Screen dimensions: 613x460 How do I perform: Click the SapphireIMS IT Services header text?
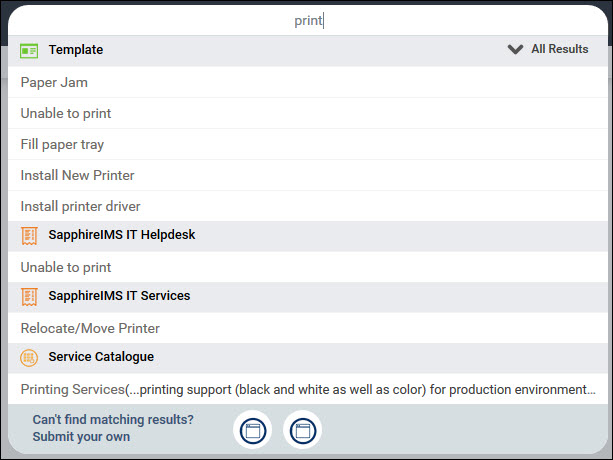tap(119, 296)
